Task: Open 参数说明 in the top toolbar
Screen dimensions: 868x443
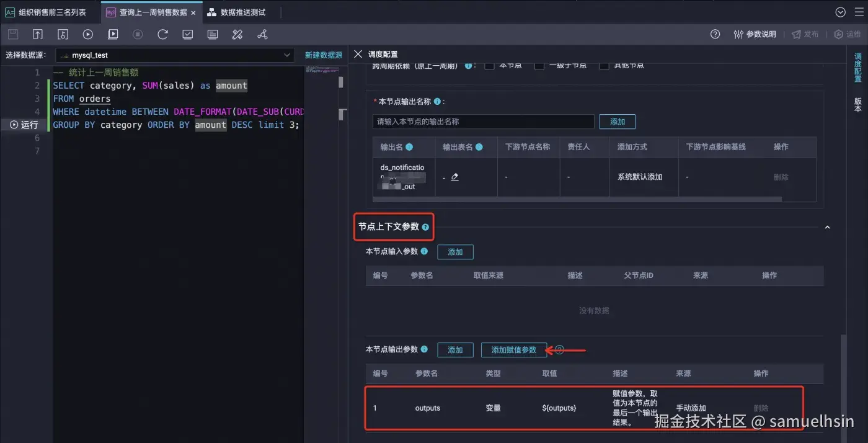Action: 755,34
